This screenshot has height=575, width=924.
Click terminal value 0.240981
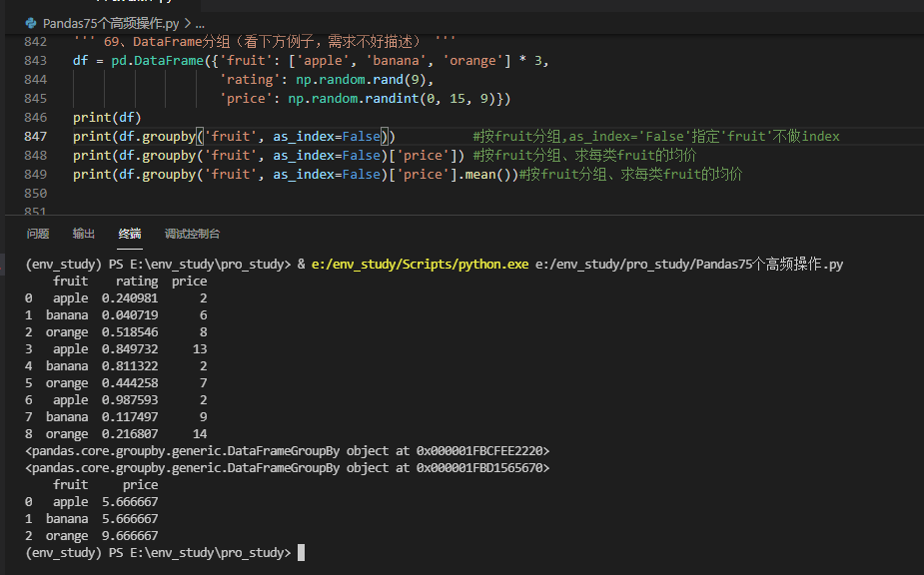tap(130, 298)
